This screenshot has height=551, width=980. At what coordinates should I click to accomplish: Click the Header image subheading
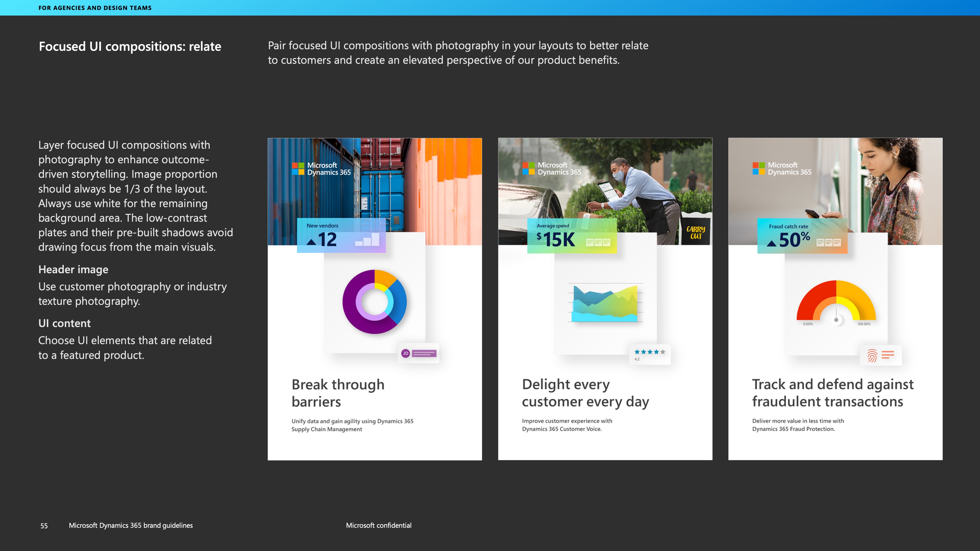(x=73, y=269)
